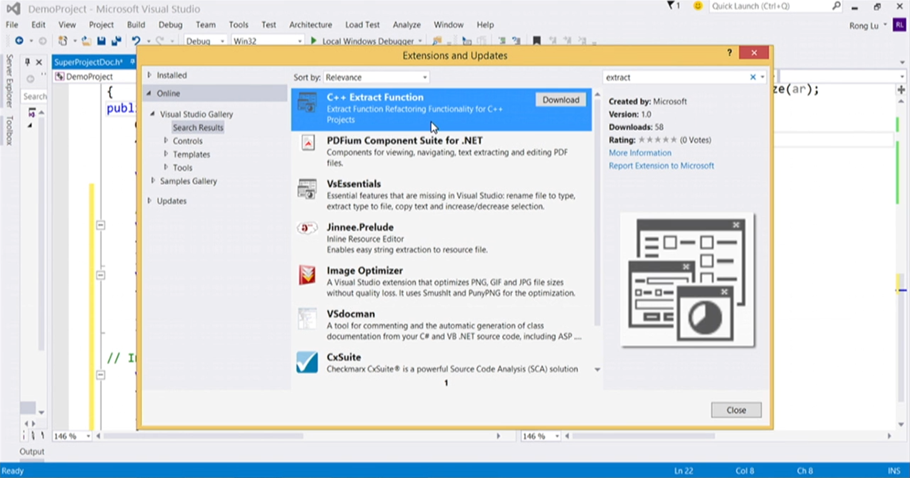
Task: Collapse the Visual Studio Gallery node
Action: (153, 114)
